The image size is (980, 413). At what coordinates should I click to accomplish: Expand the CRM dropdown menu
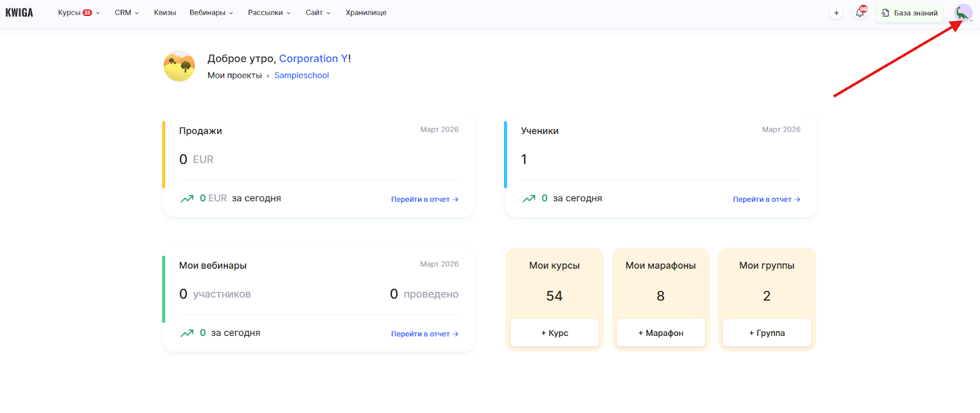(x=127, y=13)
